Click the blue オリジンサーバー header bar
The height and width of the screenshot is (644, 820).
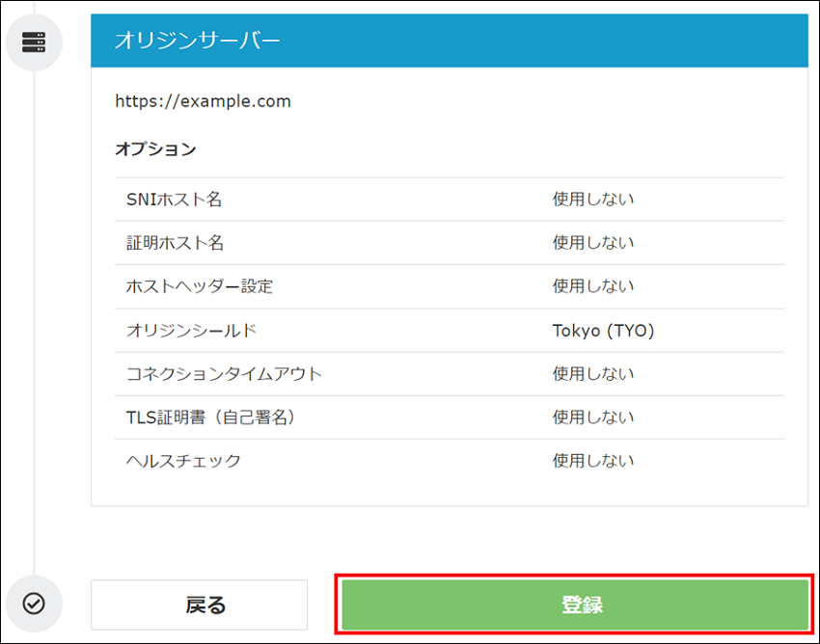450,40
